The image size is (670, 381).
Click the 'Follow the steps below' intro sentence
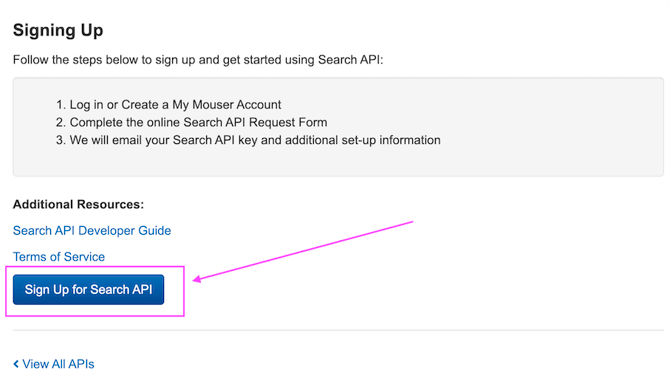198,60
